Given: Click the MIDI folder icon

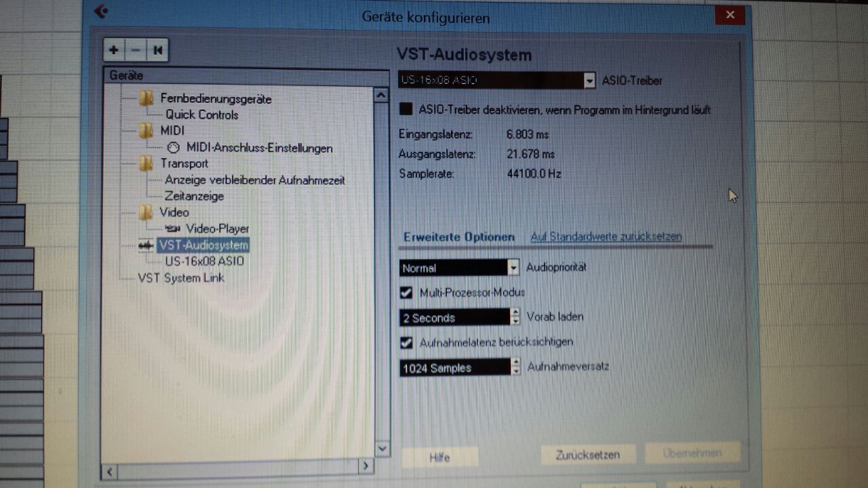Looking at the screenshot, I should (x=146, y=130).
